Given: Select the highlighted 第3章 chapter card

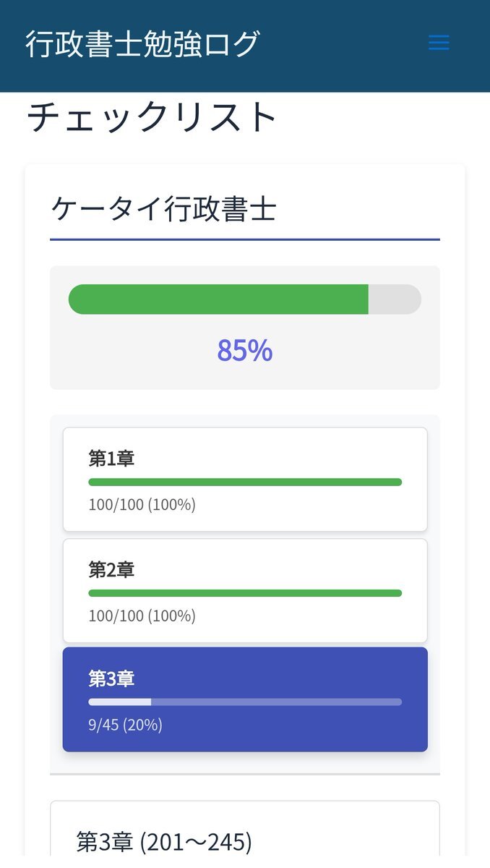Looking at the screenshot, I should point(245,699).
